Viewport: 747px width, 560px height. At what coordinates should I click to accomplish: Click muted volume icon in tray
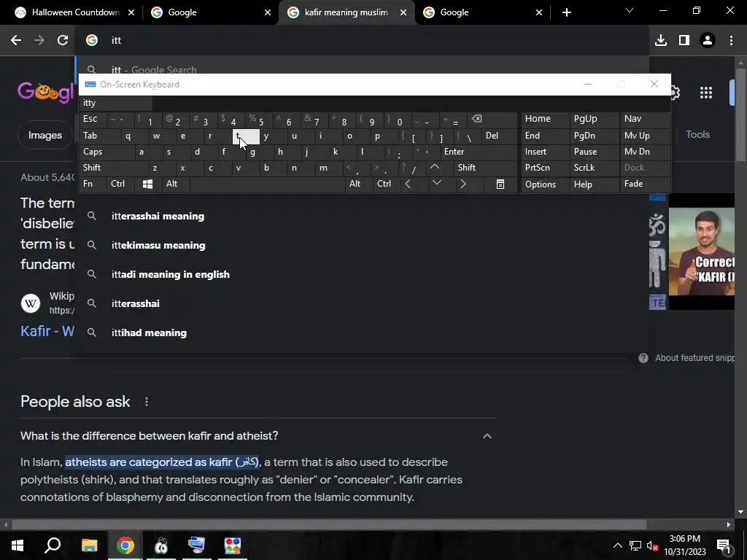(652, 545)
